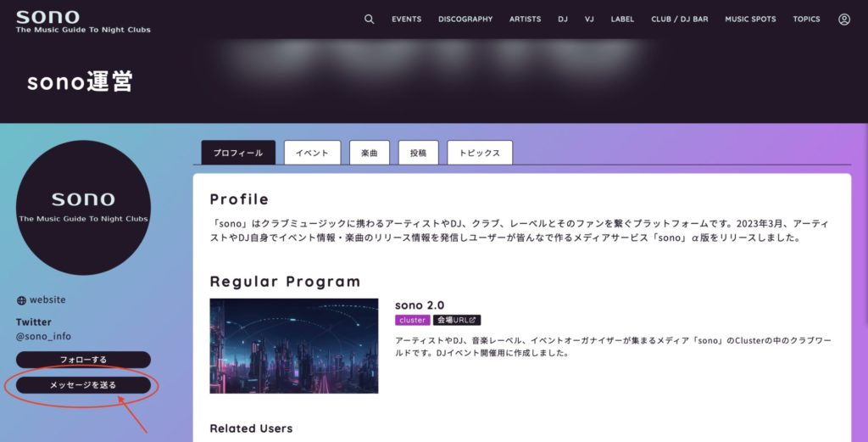
Task: Click the メッセージを送る button
Action: (x=83, y=385)
